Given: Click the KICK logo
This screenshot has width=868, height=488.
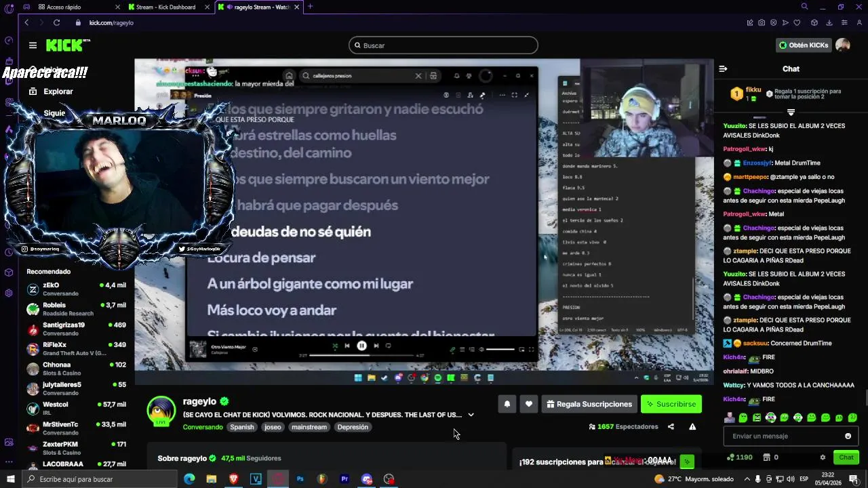Looking at the screenshot, I should [68, 45].
